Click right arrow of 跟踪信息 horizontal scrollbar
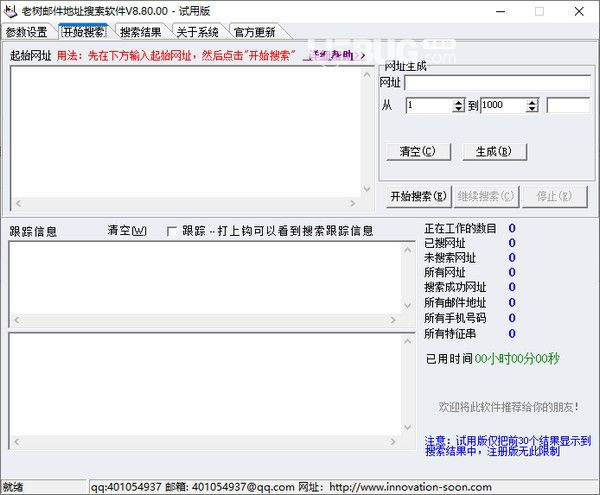 [x=393, y=320]
